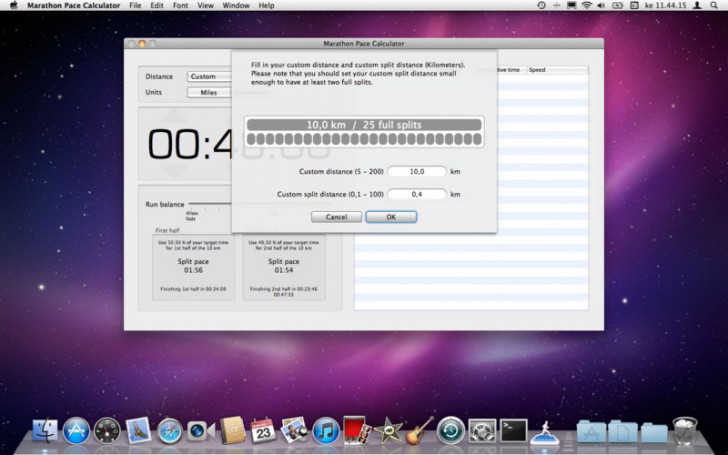Click the Spotlight search magnifier icon
728x455 pixels.
pyautogui.click(x=714, y=6)
